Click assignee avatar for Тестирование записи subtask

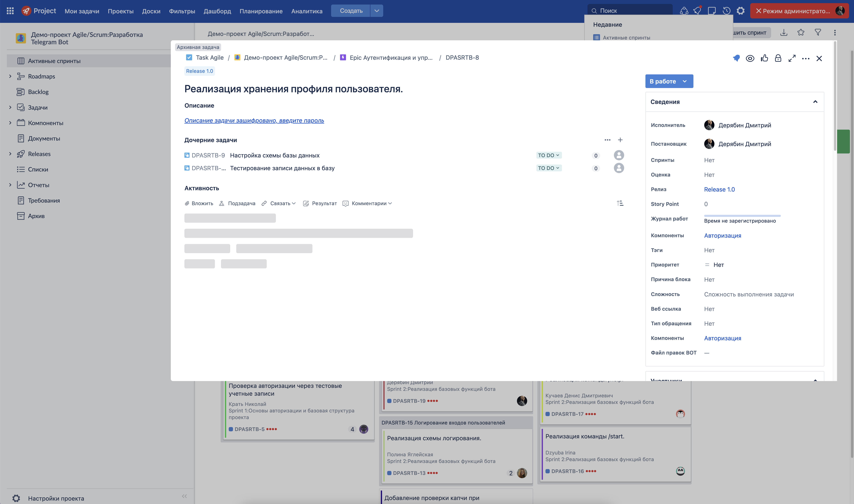click(x=619, y=168)
